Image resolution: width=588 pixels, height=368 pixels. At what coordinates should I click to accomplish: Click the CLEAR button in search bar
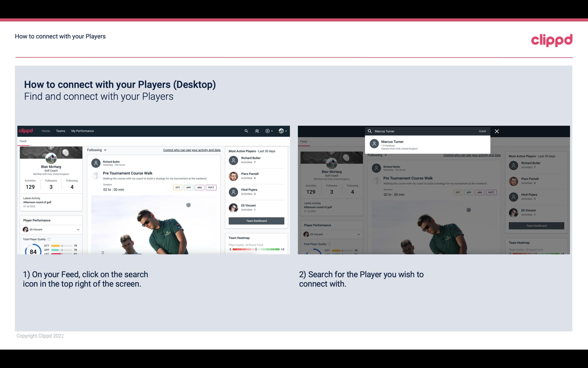482,131
